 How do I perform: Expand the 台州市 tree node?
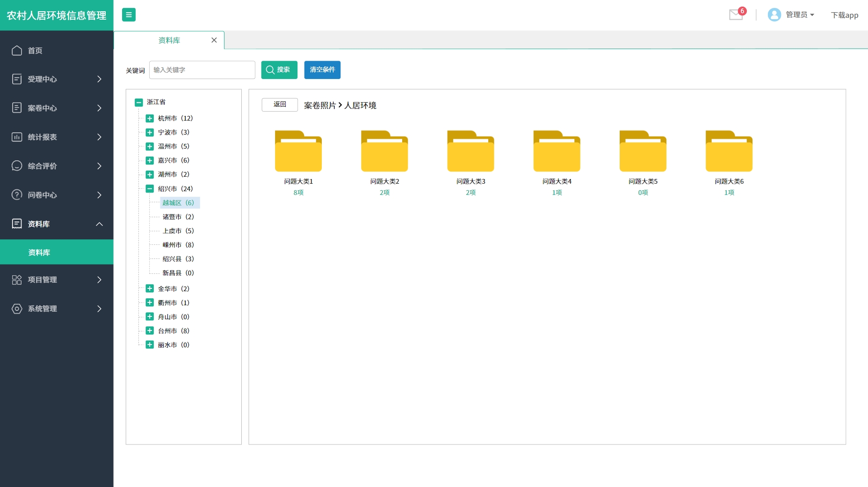click(150, 330)
